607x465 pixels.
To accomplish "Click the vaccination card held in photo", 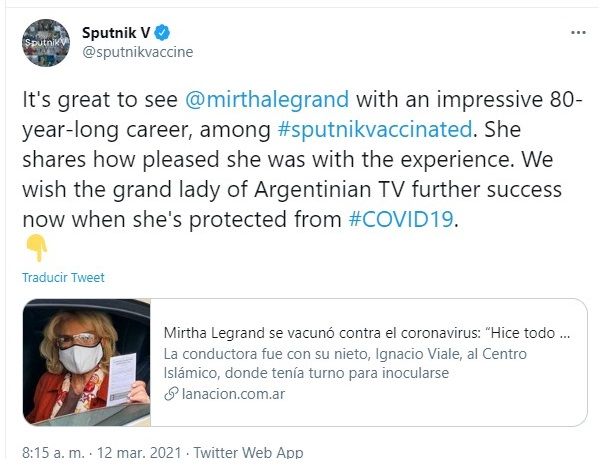I will point(120,380).
